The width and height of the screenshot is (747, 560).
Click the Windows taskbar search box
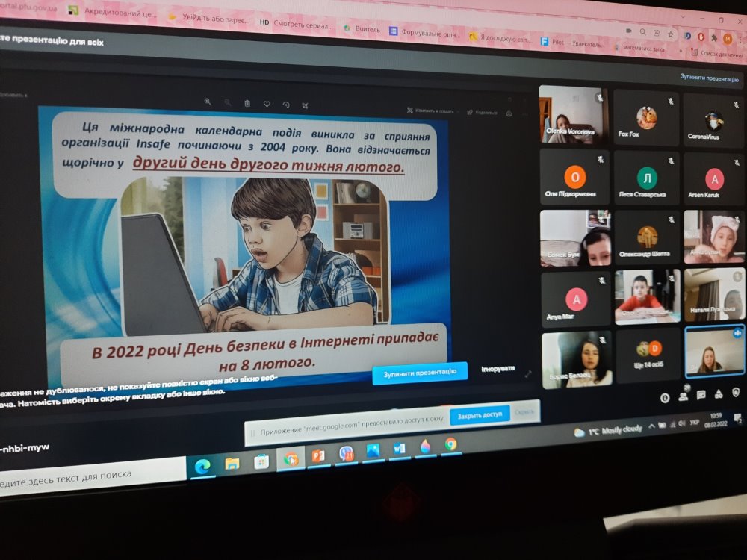point(91,476)
